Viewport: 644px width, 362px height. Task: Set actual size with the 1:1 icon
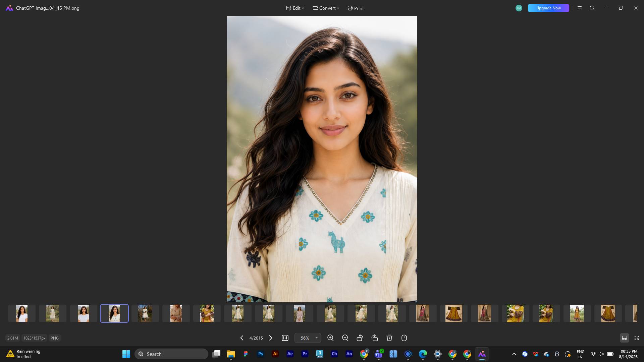285,338
